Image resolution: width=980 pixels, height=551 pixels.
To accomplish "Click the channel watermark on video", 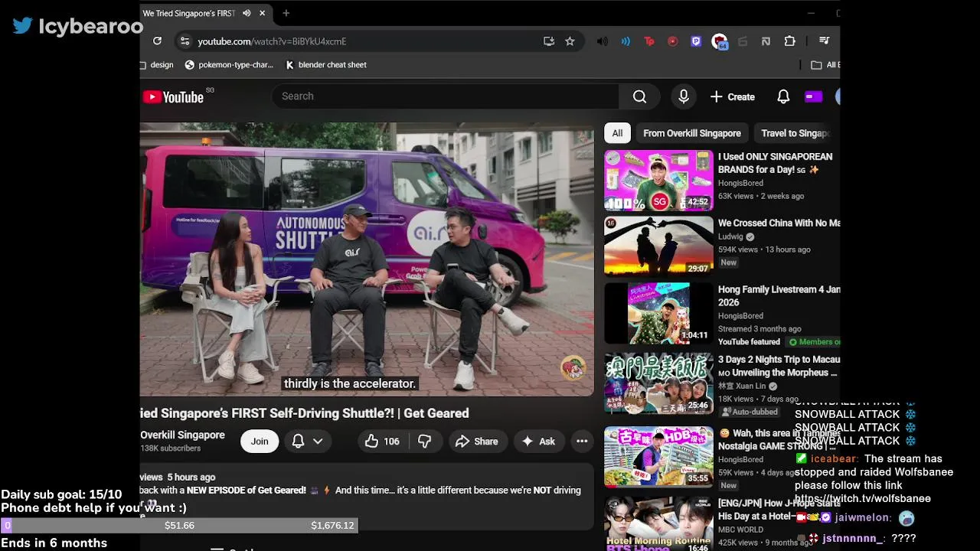I will [573, 367].
